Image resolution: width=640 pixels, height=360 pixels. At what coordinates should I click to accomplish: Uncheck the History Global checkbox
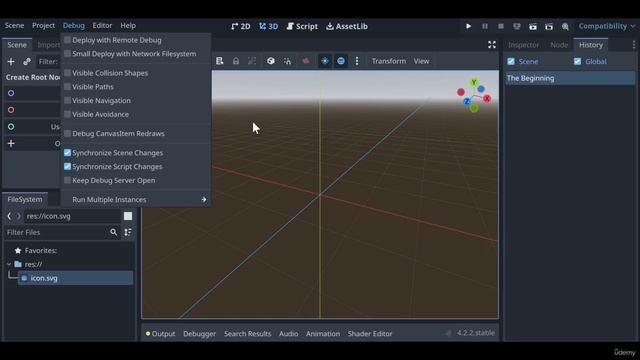click(x=577, y=62)
